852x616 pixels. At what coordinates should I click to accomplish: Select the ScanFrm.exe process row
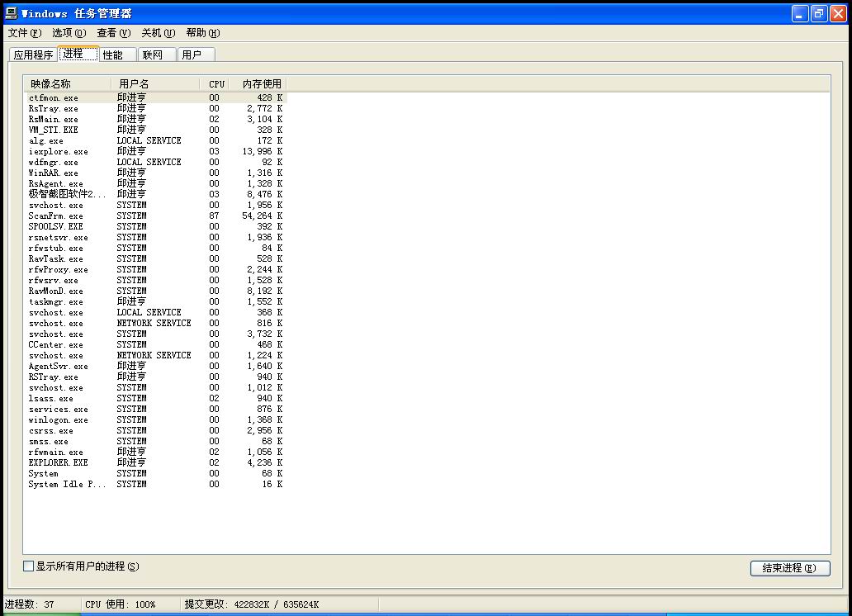[x=56, y=216]
